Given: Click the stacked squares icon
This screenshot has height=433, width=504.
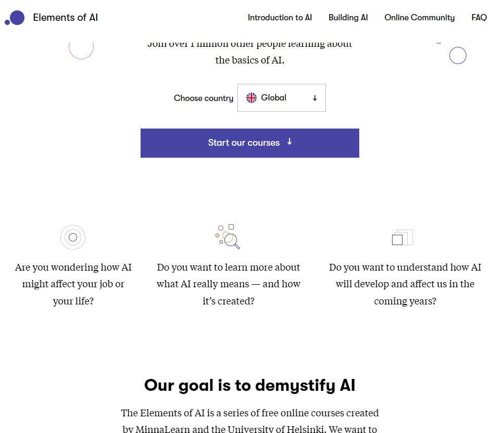Looking at the screenshot, I should (402, 237).
